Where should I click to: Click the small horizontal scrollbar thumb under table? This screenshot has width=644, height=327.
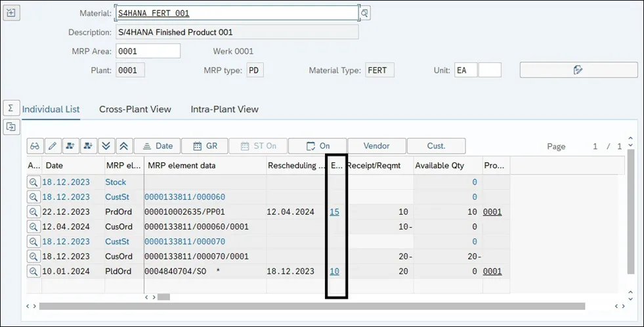click(163, 297)
